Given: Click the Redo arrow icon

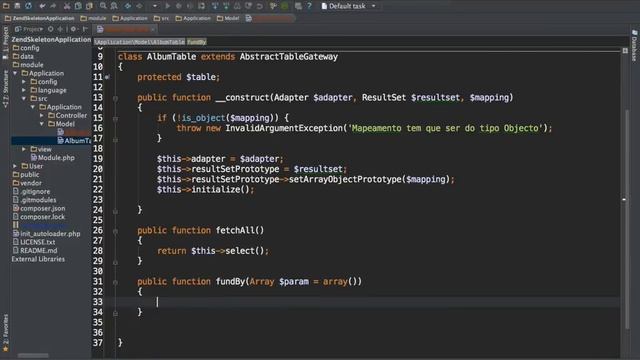Looking at the screenshot, I should click(x=53, y=6).
